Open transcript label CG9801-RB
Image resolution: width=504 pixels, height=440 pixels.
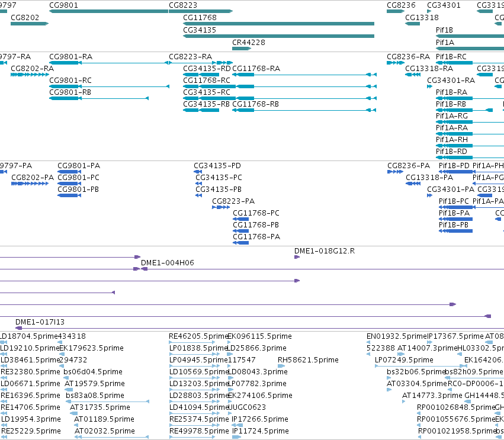(x=70, y=92)
